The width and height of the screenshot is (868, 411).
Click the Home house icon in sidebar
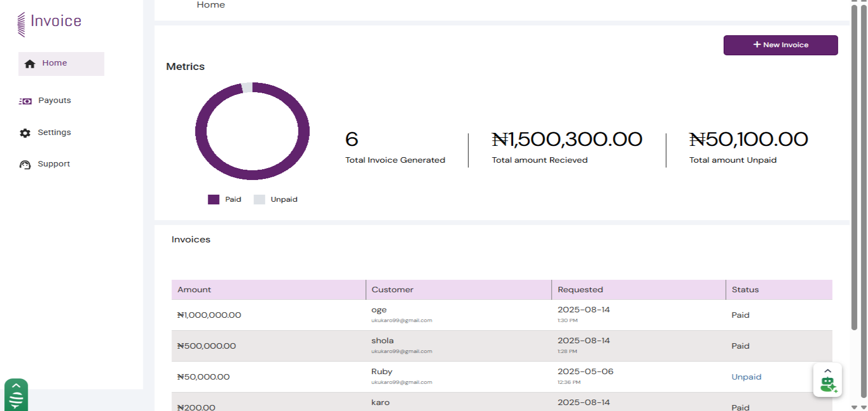pos(30,63)
